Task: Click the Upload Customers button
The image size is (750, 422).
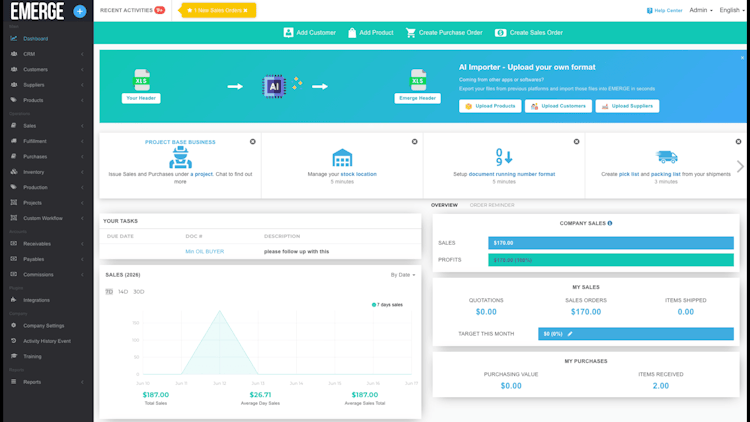Action: click(558, 106)
